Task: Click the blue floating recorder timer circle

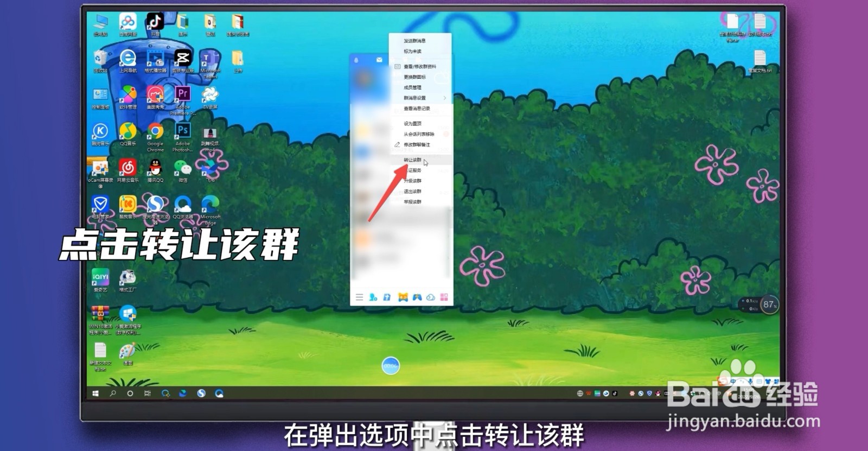Action: (391, 366)
